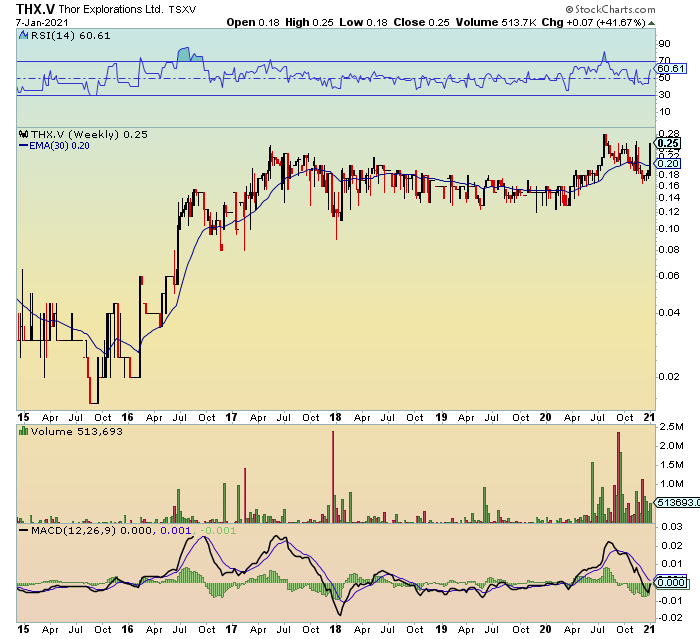Select the Low 0.18 value
Screen dimensions: 700x639
click(363, 22)
